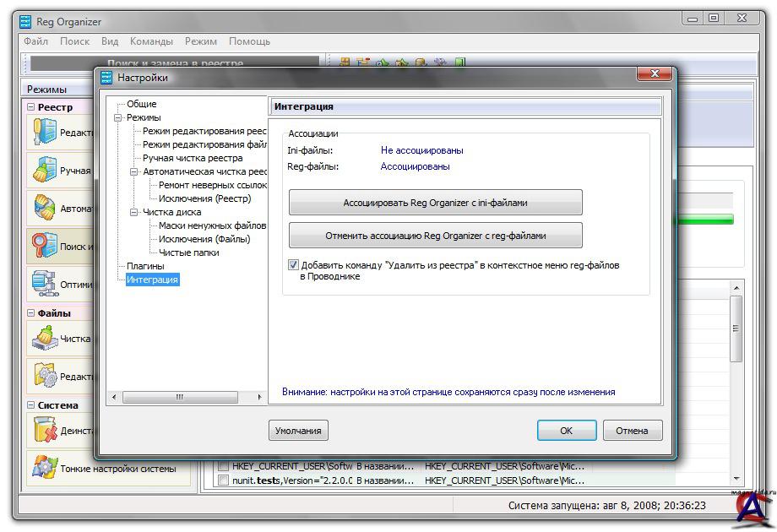Open the Команды menu
The image size is (777, 532).
pos(151,41)
